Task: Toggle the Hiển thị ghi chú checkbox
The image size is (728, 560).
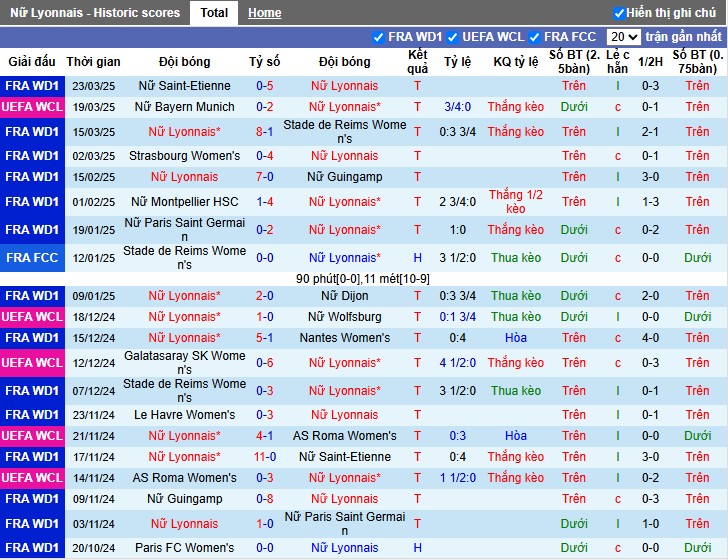Action: [619, 13]
